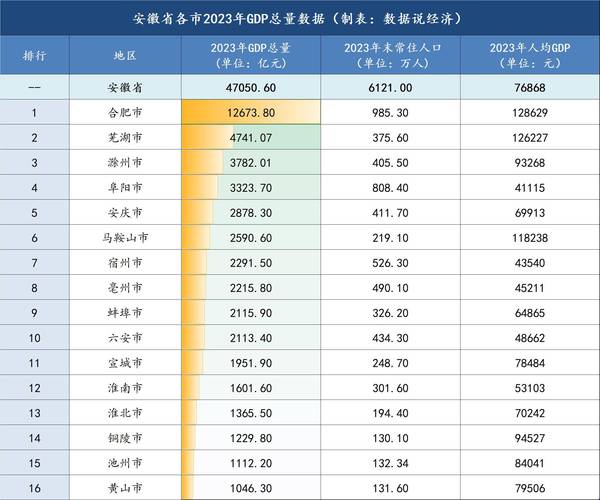Click the 地区 column header
The width and height of the screenshot is (600, 500).
click(x=125, y=55)
